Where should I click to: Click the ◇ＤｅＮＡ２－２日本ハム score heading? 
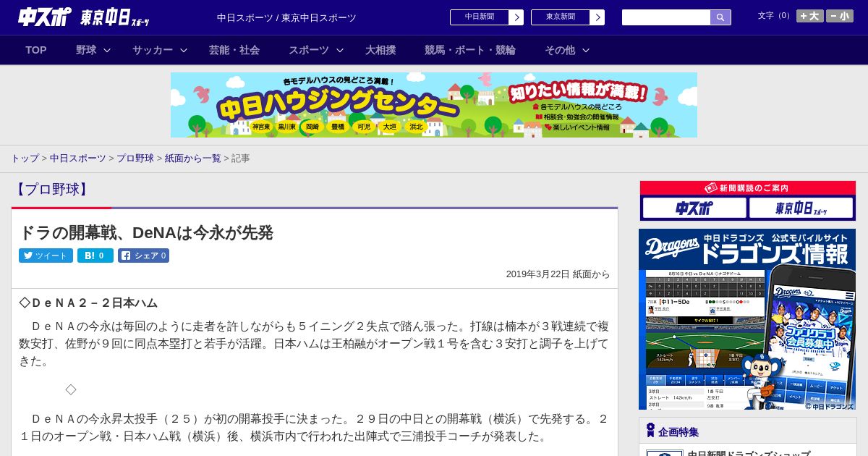88,303
